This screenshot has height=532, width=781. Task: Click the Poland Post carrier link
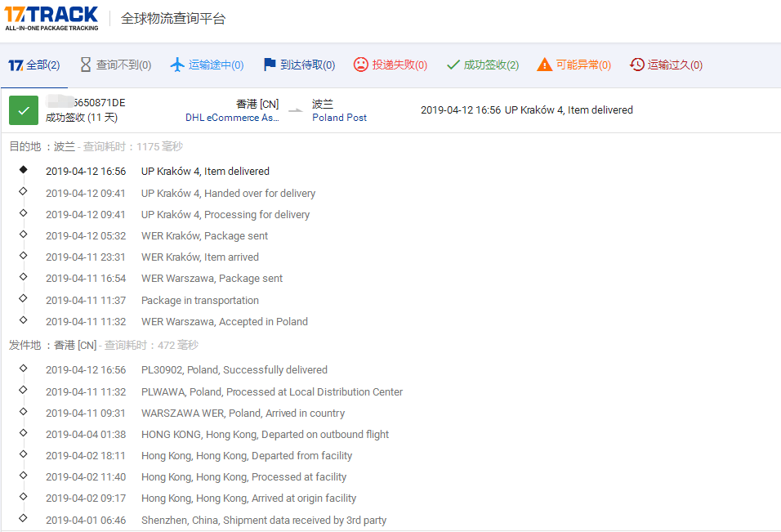click(x=339, y=117)
